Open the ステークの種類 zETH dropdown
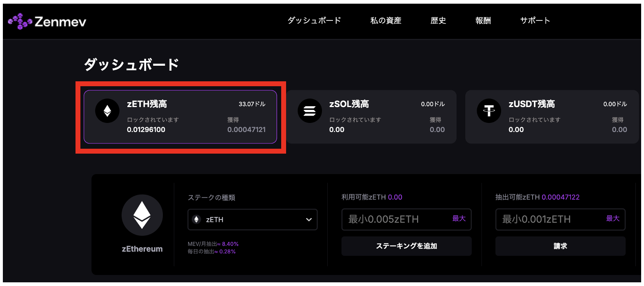The height and width of the screenshot is (286, 644). click(x=252, y=219)
